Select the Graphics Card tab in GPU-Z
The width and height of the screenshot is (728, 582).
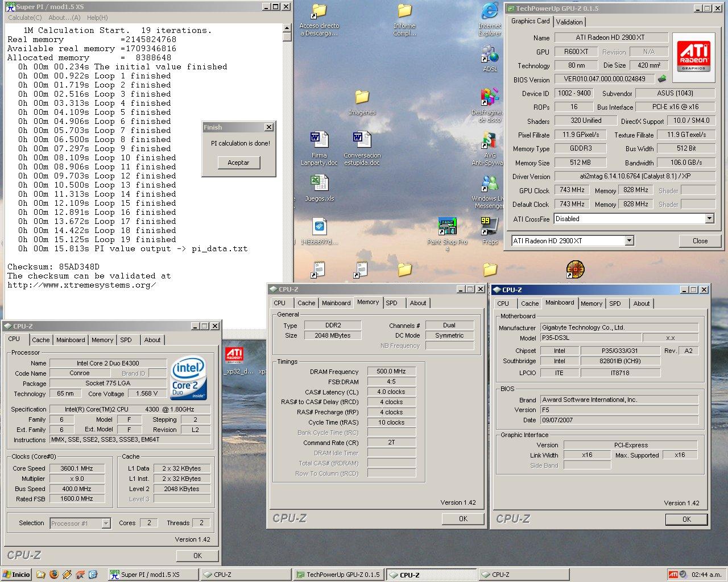pos(530,21)
